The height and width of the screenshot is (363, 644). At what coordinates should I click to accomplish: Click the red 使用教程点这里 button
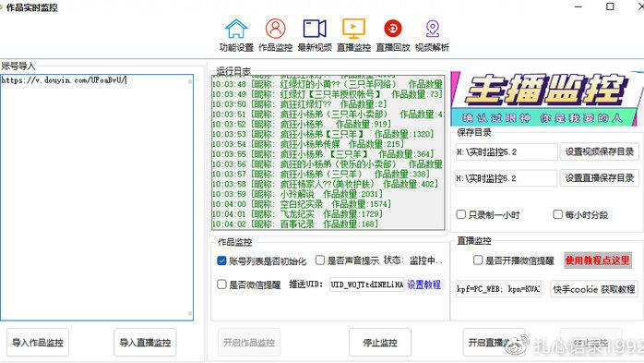click(597, 260)
